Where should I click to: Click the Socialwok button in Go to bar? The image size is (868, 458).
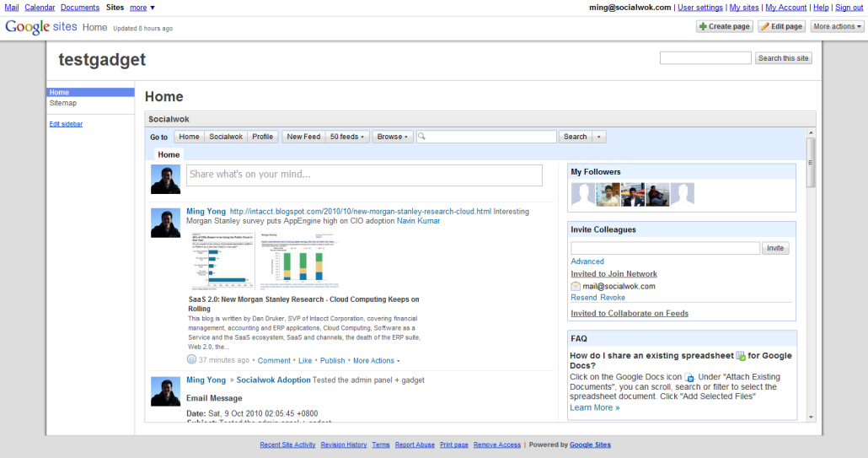coord(226,137)
